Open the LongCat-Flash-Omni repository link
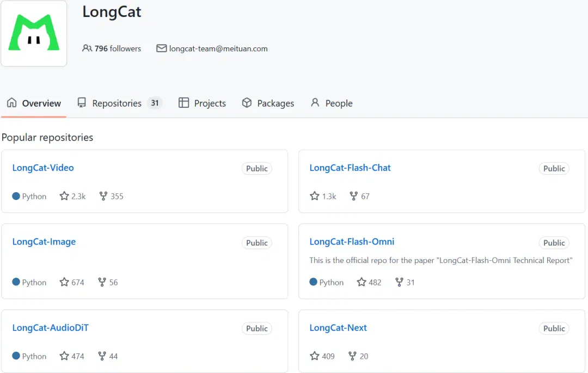 [352, 242]
